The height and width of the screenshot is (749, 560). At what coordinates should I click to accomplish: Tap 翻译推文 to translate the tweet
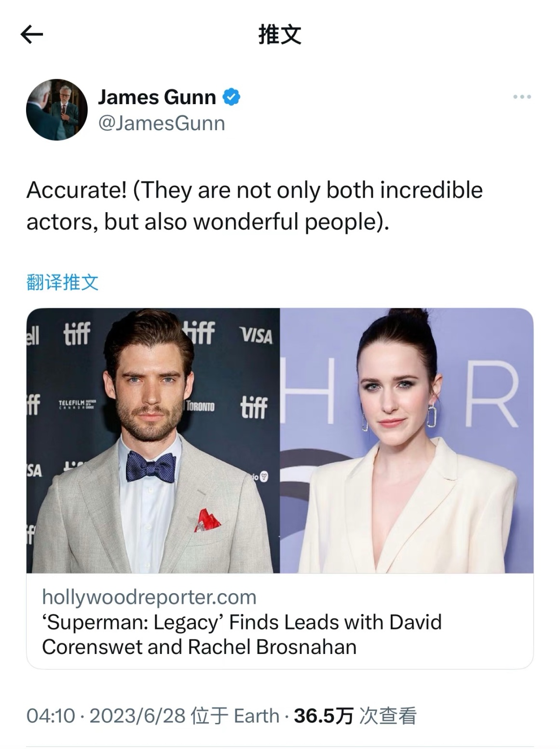pyautogui.click(x=62, y=282)
